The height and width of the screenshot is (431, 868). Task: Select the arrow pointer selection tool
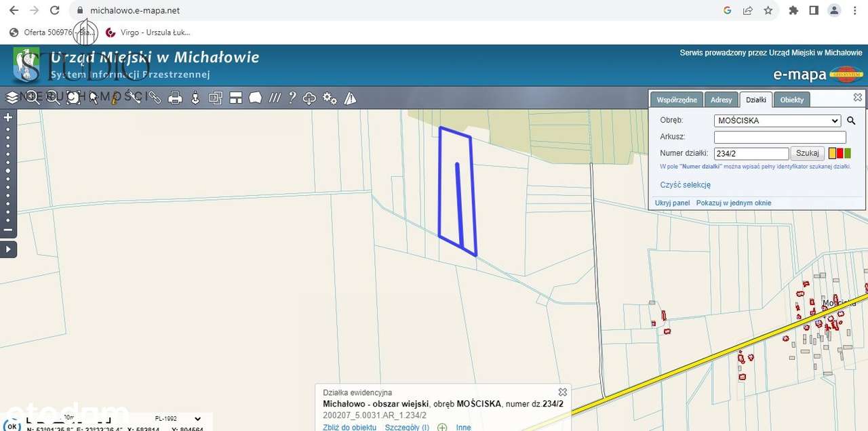pos(94,98)
